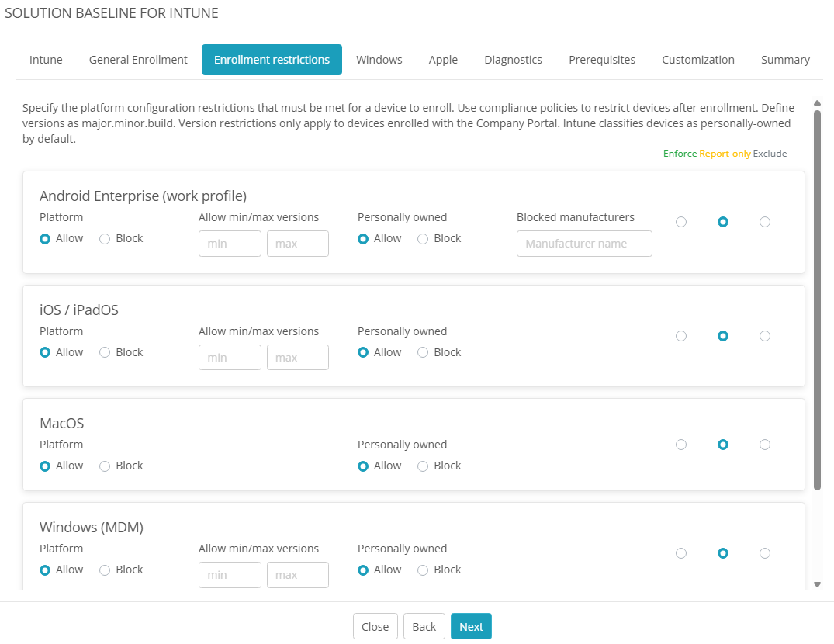Set iOS Personally owned to Allow
The image size is (834, 644).
[x=363, y=352]
